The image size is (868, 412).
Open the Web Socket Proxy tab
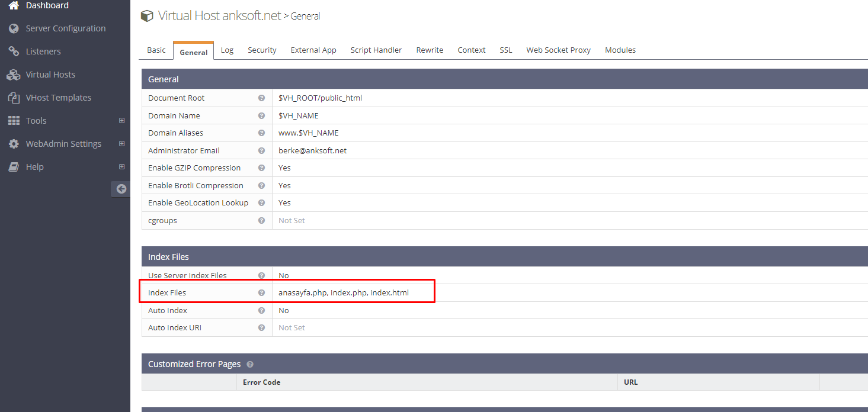[x=559, y=50]
